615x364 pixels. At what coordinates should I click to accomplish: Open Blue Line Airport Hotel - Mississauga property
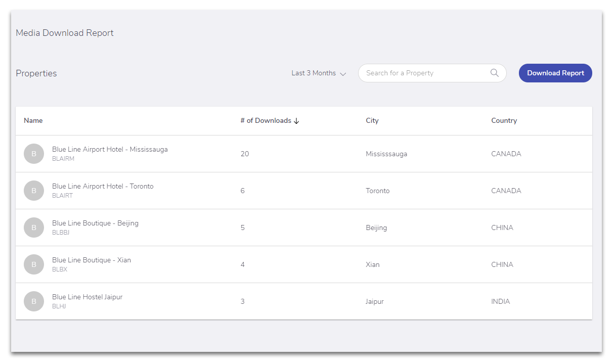pos(110,149)
